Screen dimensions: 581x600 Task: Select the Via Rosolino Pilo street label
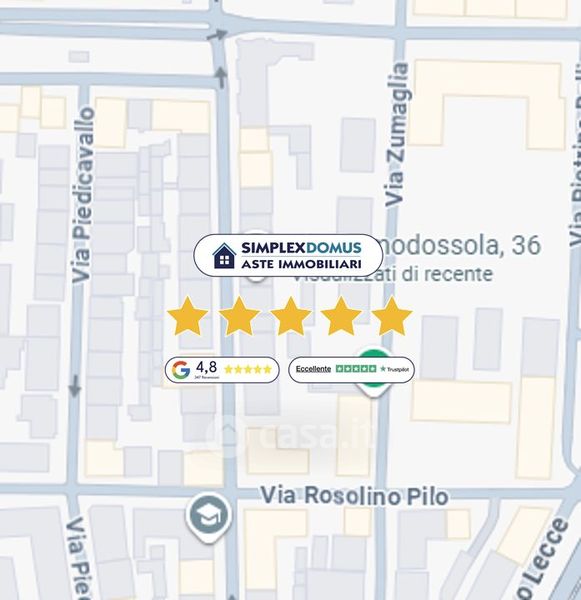pyautogui.click(x=354, y=496)
